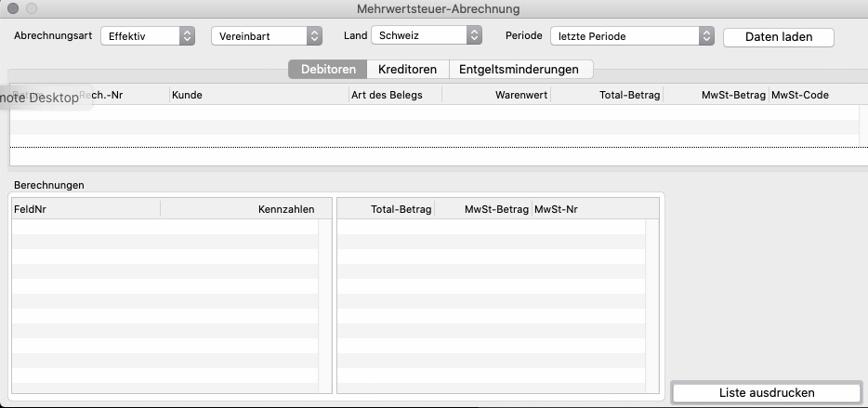Expand the Vereinbart dropdown

(x=266, y=36)
